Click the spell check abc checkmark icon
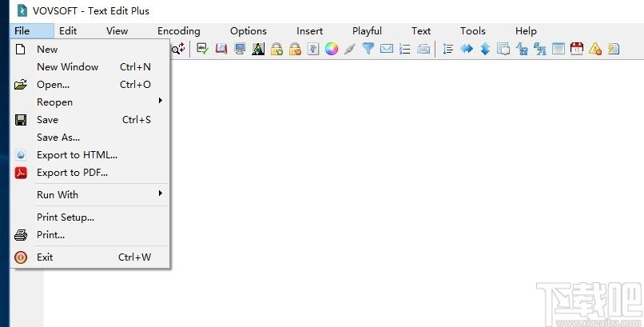 [x=202, y=49]
